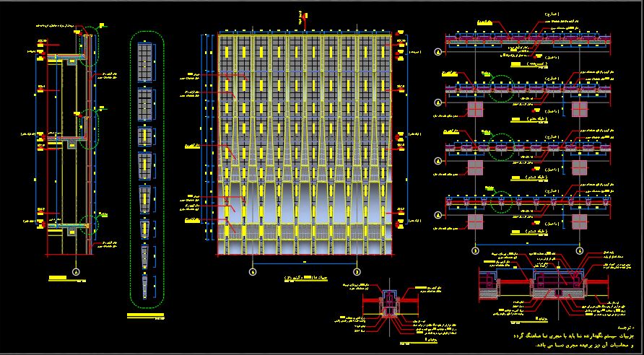The width and height of the screenshot is (644, 355).
Task: Click the green dashed circle on fourth plan section
Action: [502, 201]
